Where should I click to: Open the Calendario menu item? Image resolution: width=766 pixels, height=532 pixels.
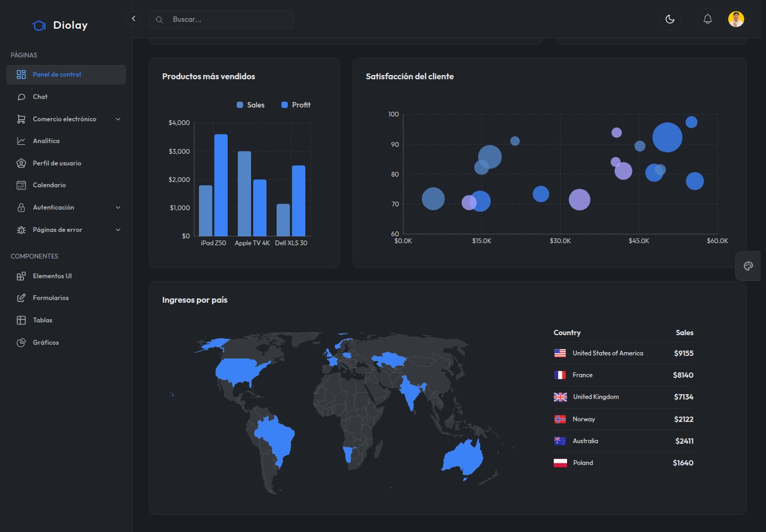[66, 185]
